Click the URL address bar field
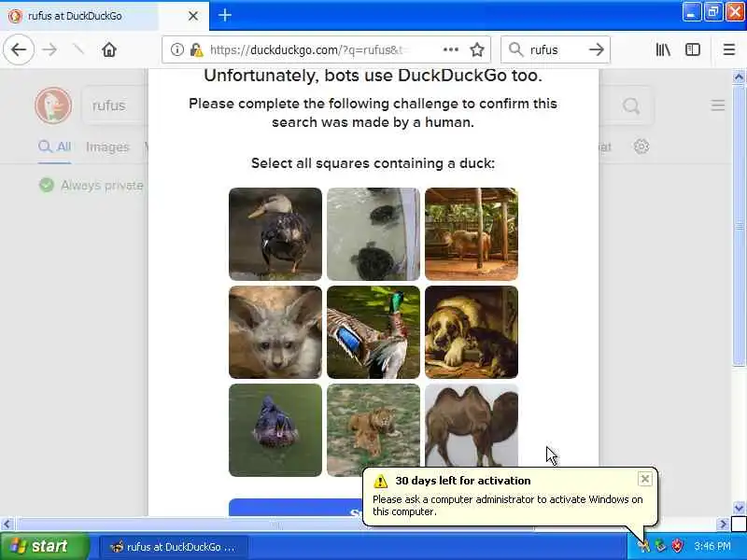The image size is (747, 560). 325,49
